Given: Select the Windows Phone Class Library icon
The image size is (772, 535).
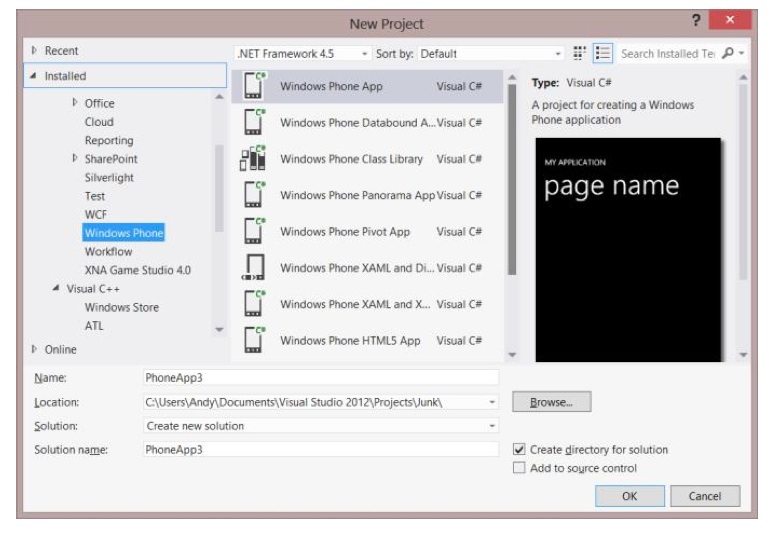Looking at the screenshot, I should click(x=253, y=158).
